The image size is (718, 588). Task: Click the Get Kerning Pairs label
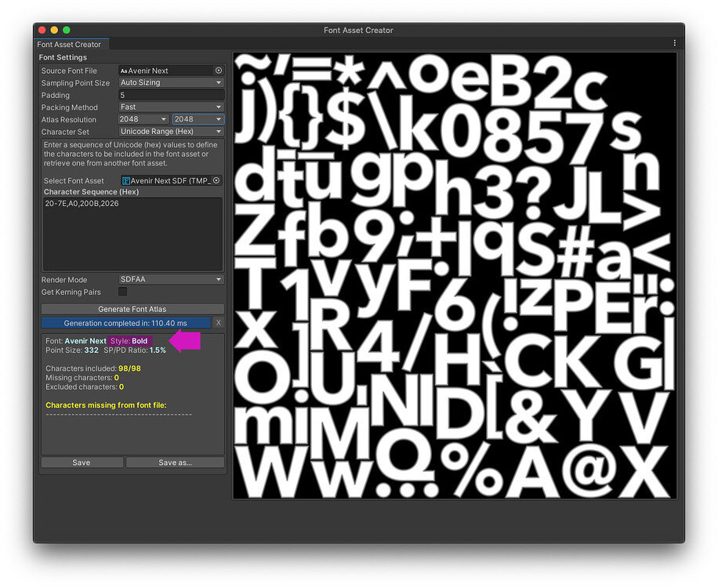pos(71,292)
